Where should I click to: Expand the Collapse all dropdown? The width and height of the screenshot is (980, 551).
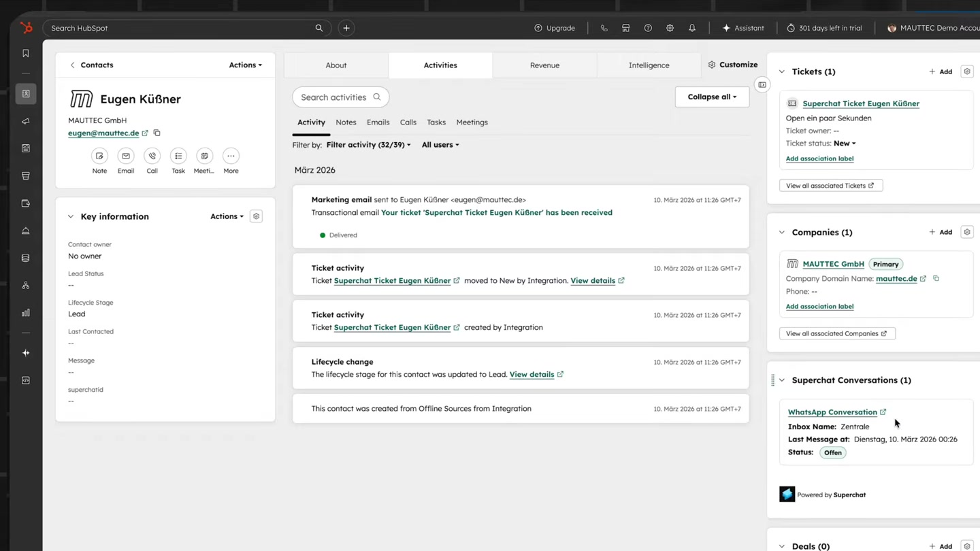click(x=711, y=97)
